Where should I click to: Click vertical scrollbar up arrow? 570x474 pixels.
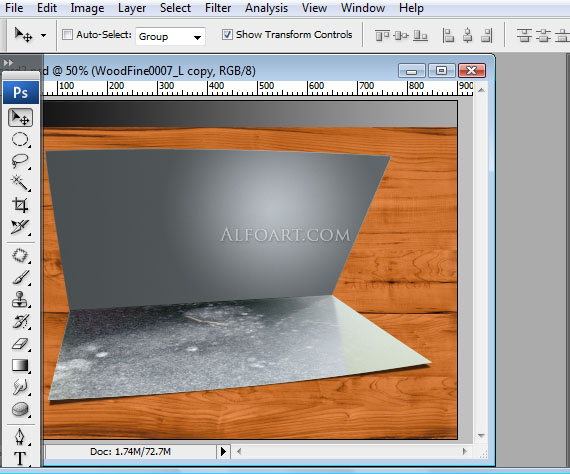point(481,90)
